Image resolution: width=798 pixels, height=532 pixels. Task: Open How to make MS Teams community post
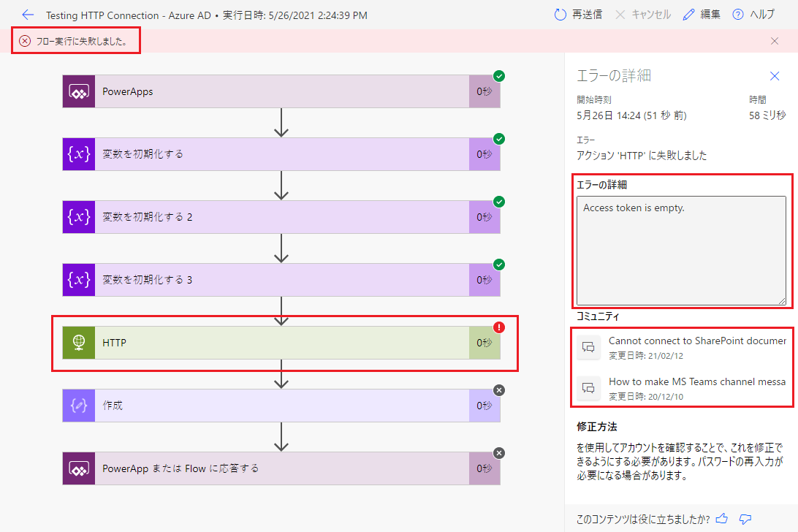pos(697,381)
